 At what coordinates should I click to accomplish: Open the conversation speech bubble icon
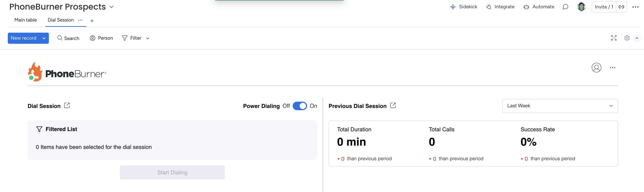pyautogui.click(x=565, y=7)
